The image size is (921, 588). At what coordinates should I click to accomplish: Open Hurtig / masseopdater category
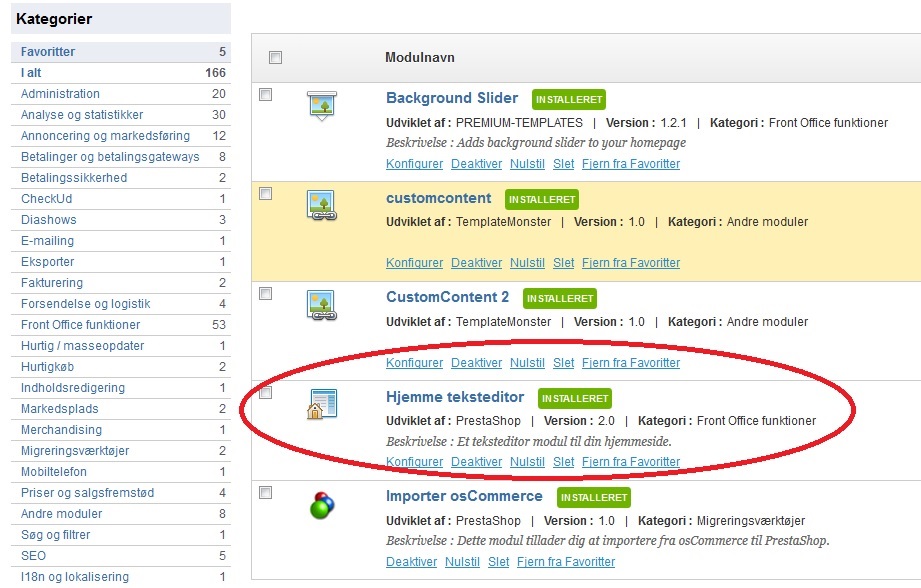[121, 346]
